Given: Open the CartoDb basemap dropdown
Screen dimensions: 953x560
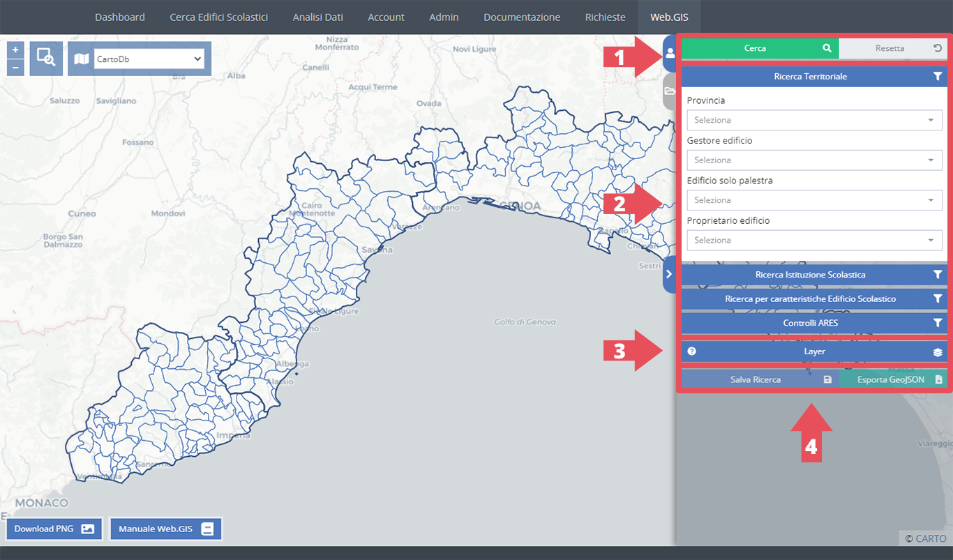Looking at the screenshot, I should 149,59.
